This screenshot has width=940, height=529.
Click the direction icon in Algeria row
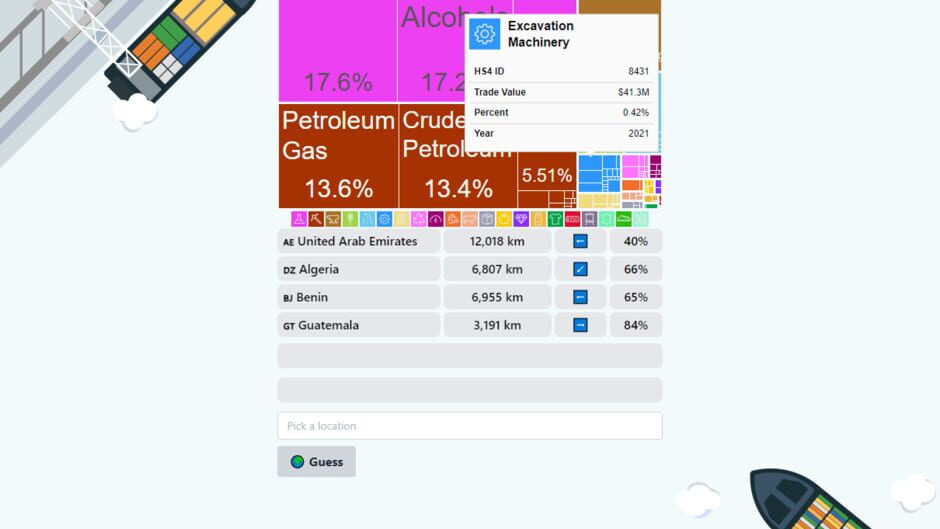580,269
